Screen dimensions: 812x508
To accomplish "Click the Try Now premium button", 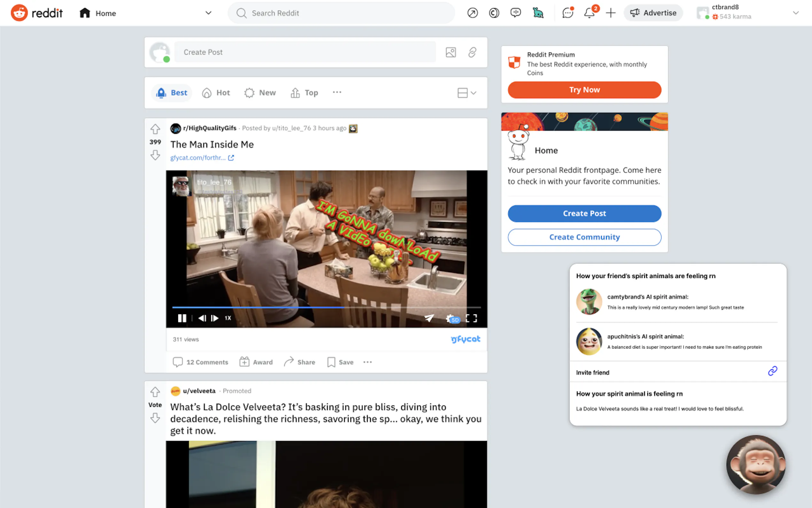I will click(x=584, y=90).
